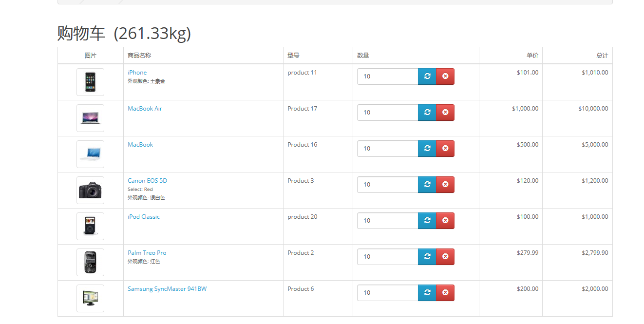
Task: Open the Palm Treo Pro link
Action: pos(147,253)
